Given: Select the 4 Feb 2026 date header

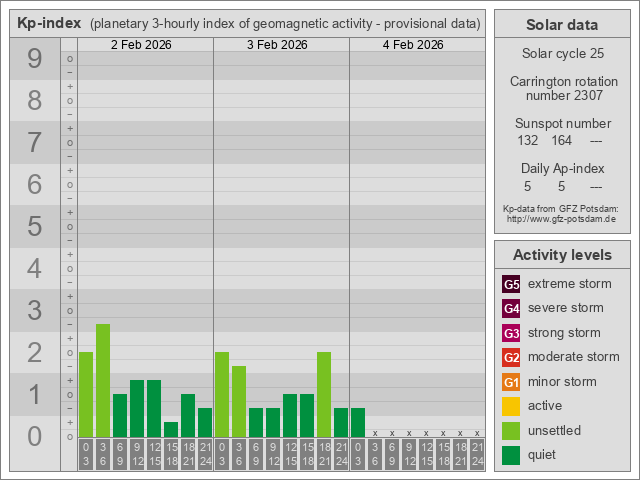Looking at the screenshot, I should point(413,45).
